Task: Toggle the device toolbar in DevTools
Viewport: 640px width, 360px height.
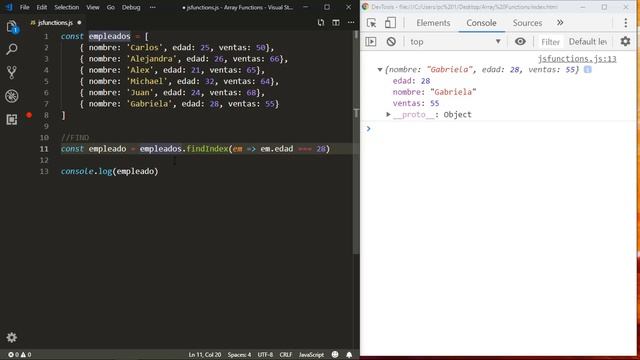Action: 390,23
